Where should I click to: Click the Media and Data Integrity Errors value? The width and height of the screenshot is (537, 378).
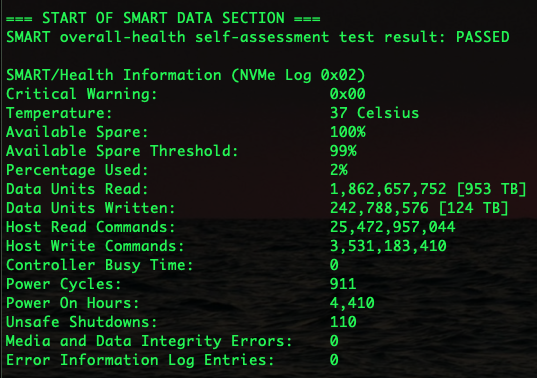334,341
